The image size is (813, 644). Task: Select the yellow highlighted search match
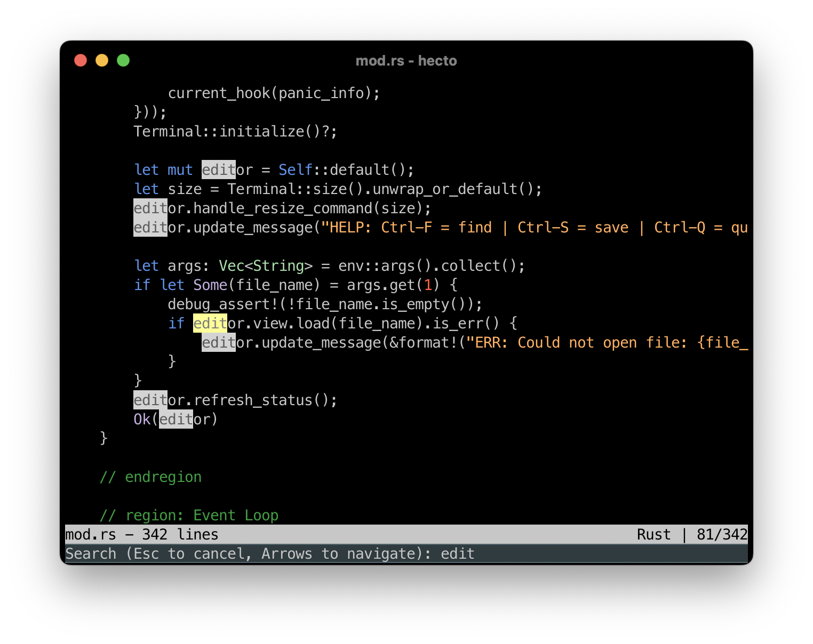point(210,323)
